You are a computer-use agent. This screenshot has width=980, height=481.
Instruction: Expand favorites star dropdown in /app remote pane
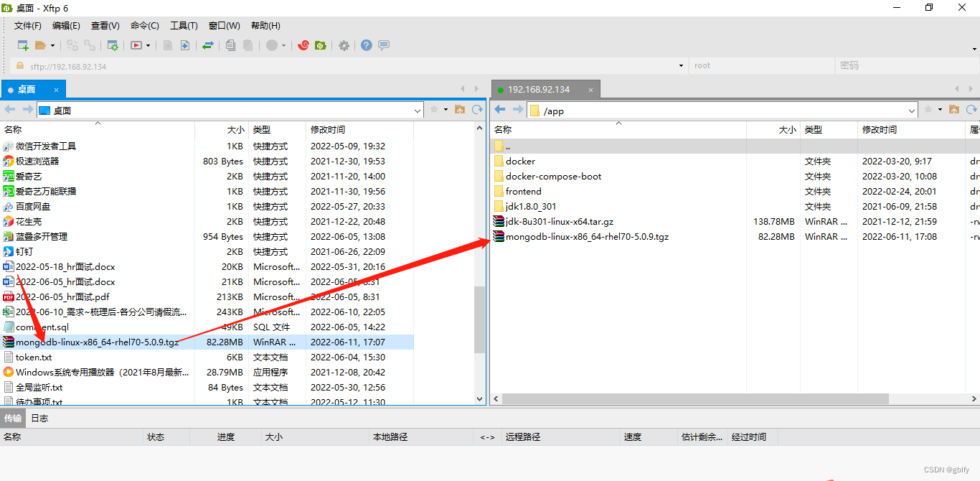pyautogui.click(x=941, y=110)
